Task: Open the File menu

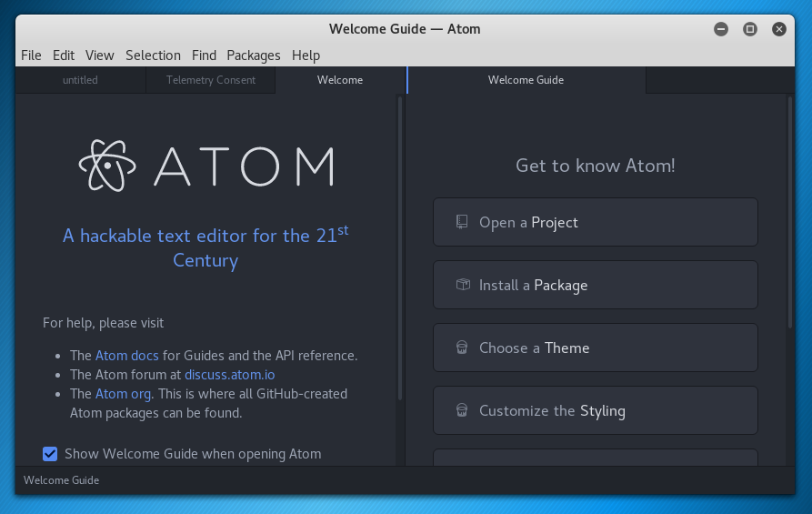Action: (31, 55)
